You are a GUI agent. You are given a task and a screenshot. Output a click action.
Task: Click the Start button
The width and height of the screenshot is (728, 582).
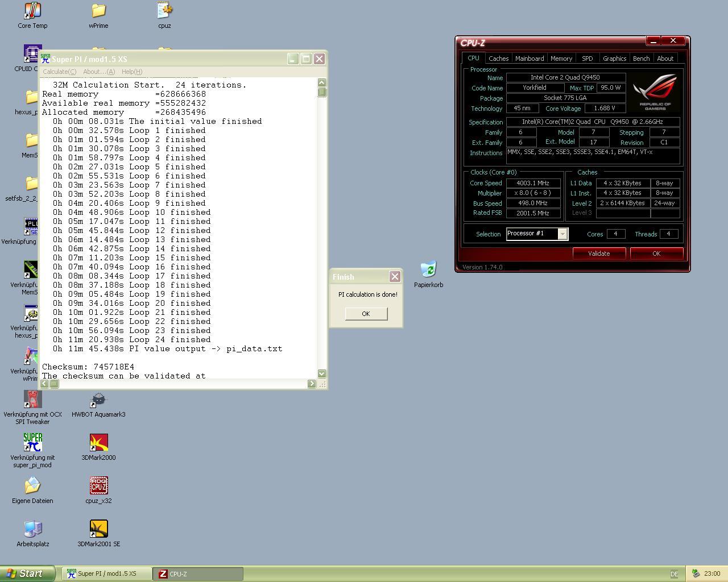(28, 573)
